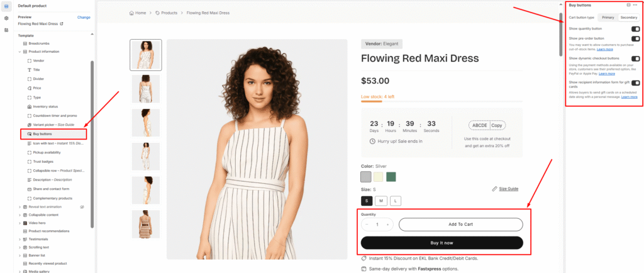Screen dimensions: 644x273
Task: Click the Buy it now button
Action: 441,243
